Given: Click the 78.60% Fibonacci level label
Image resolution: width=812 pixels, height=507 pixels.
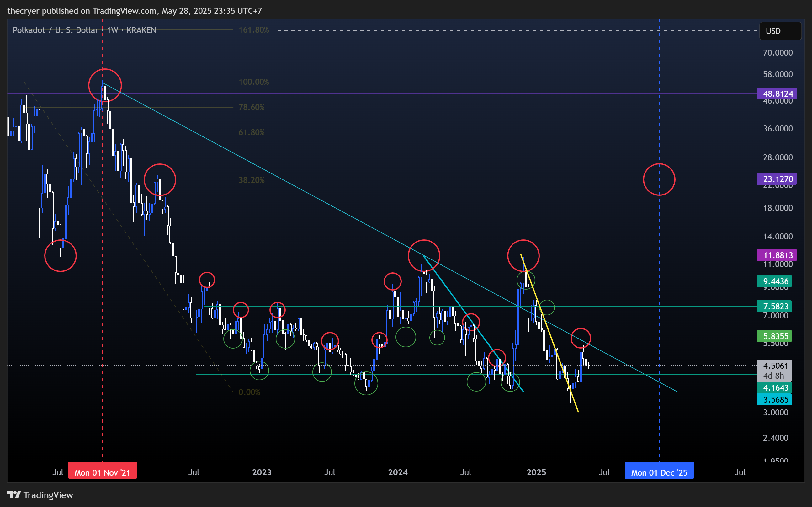Looking at the screenshot, I should coord(251,107).
